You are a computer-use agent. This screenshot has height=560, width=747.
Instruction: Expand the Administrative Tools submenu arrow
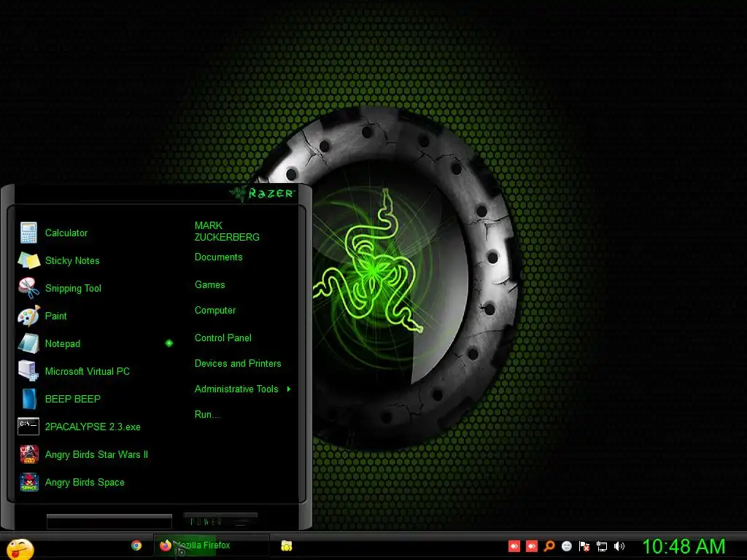(289, 389)
